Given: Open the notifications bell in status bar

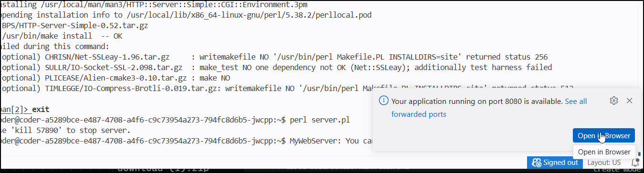Looking at the screenshot, I should pyautogui.click(x=635, y=163).
